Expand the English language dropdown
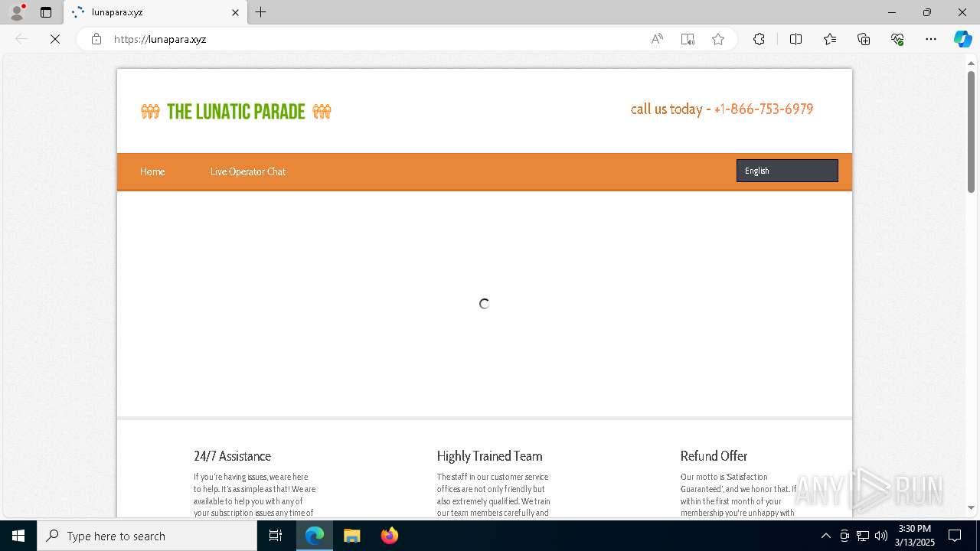This screenshot has width=980, height=551. pyautogui.click(x=787, y=171)
